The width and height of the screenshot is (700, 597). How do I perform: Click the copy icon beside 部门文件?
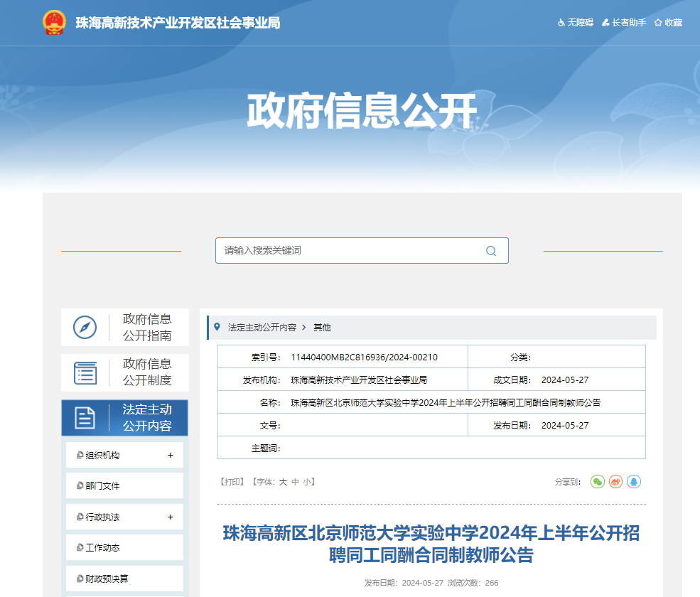[x=80, y=485]
